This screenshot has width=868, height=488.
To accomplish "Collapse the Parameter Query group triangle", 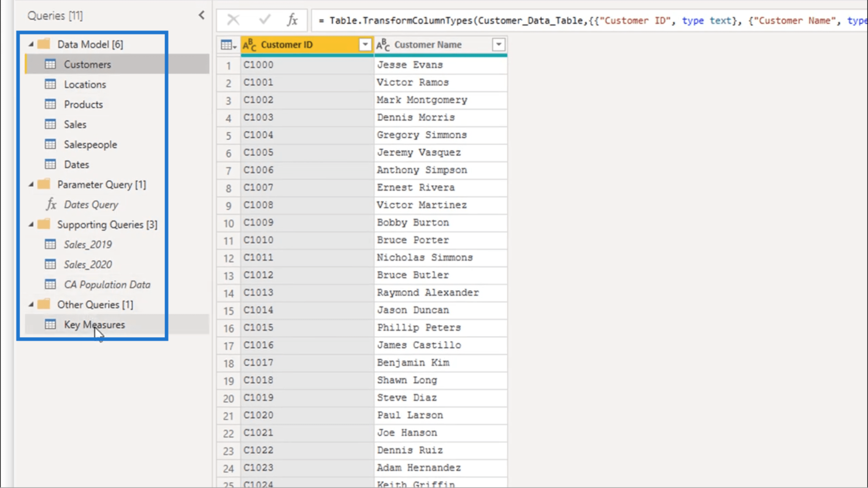I will point(31,184).
